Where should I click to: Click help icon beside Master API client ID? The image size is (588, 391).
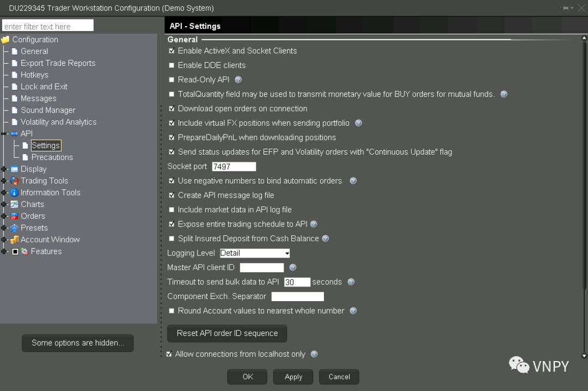tap(293, 267)
